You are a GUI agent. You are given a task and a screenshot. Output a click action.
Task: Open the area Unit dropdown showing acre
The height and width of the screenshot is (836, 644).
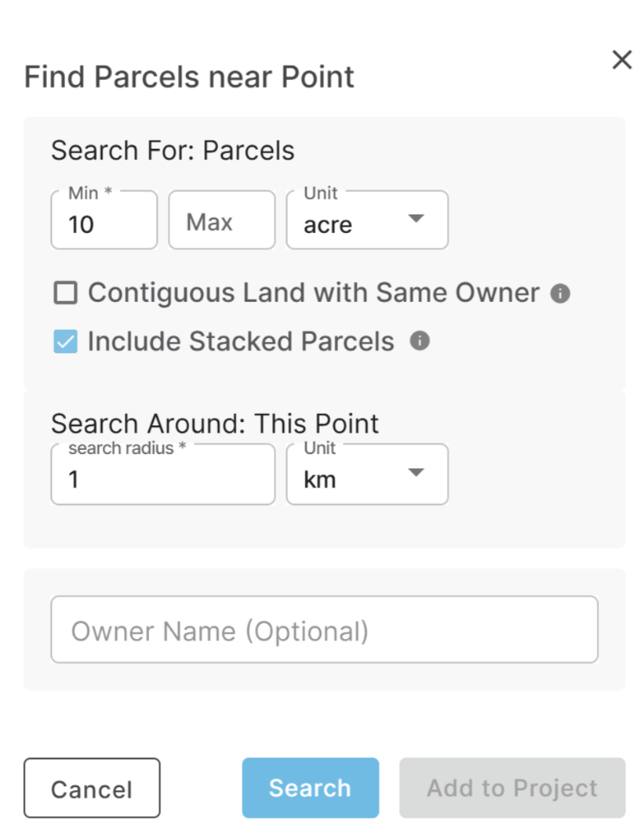click(x=368, y=219)
